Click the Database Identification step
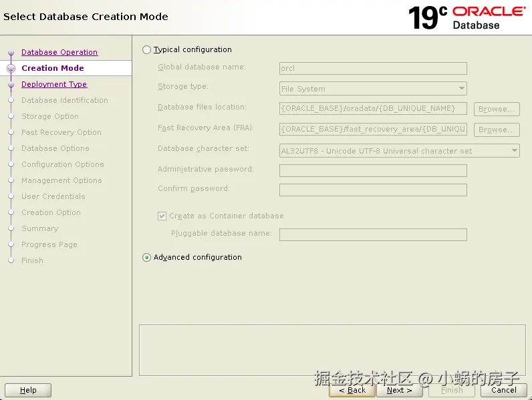 65,100
